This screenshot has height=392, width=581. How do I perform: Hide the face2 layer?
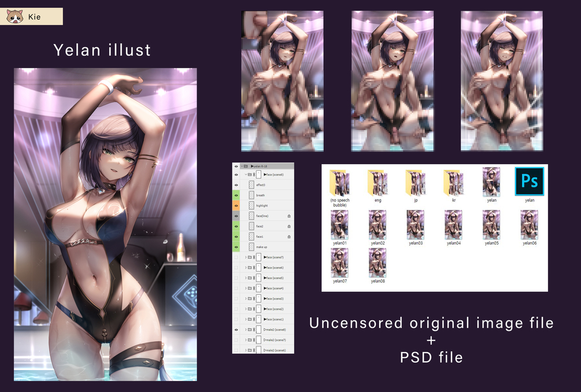point(236,227)
